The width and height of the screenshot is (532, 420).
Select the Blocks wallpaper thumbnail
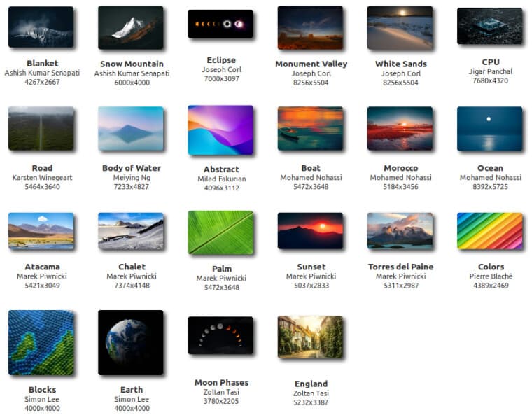[41, 342]
